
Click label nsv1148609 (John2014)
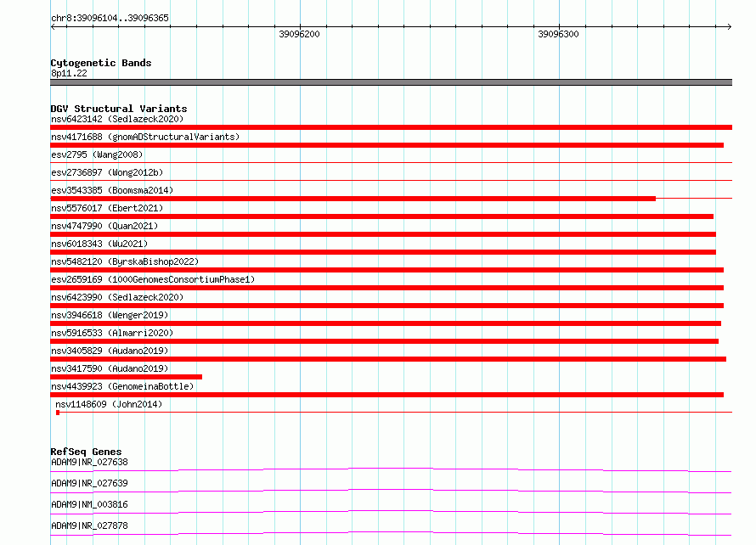coord(109,404)
